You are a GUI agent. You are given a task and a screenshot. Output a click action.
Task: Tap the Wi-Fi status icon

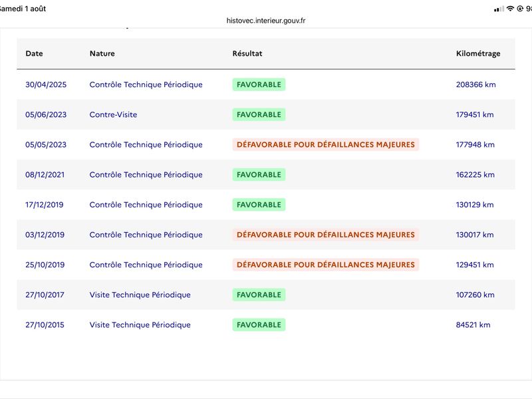(510, 9)
